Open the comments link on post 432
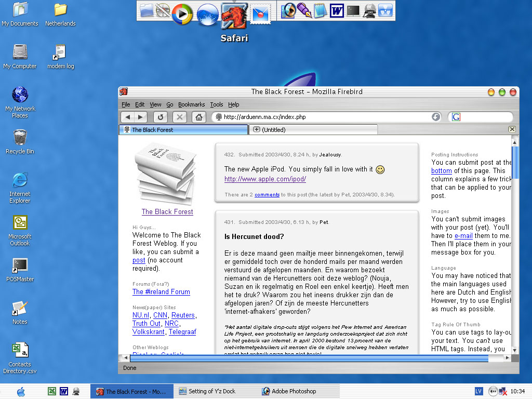Screen dimensions: 532x399 tap(267, 195)
